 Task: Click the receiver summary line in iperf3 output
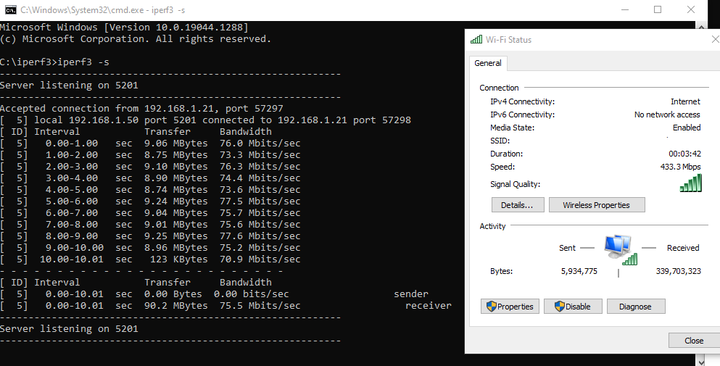pos(225,305)
